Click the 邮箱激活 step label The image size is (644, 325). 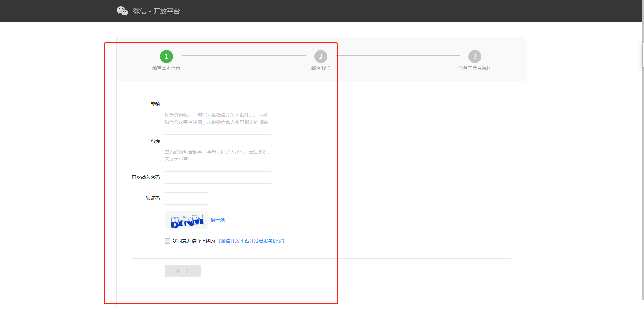(x=320, y=68)
